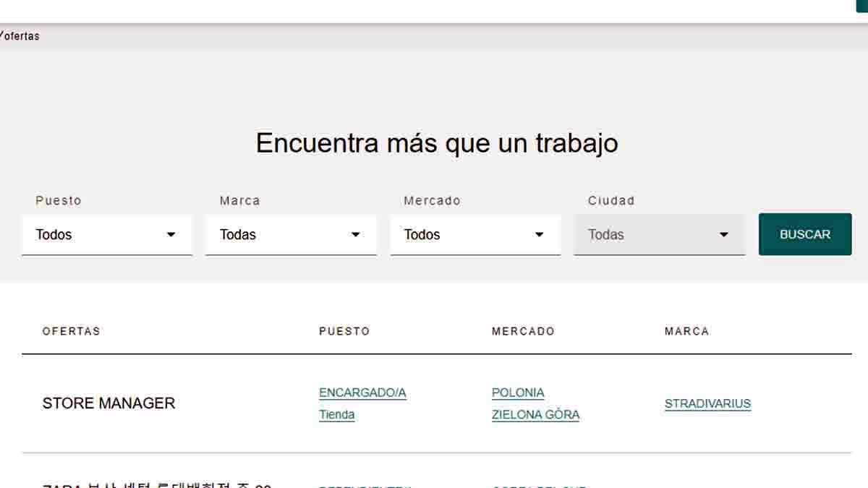The height and width of the screenshot is (488, 868).
Task: Choose the POLONIA market link
Action: point(518,393)
